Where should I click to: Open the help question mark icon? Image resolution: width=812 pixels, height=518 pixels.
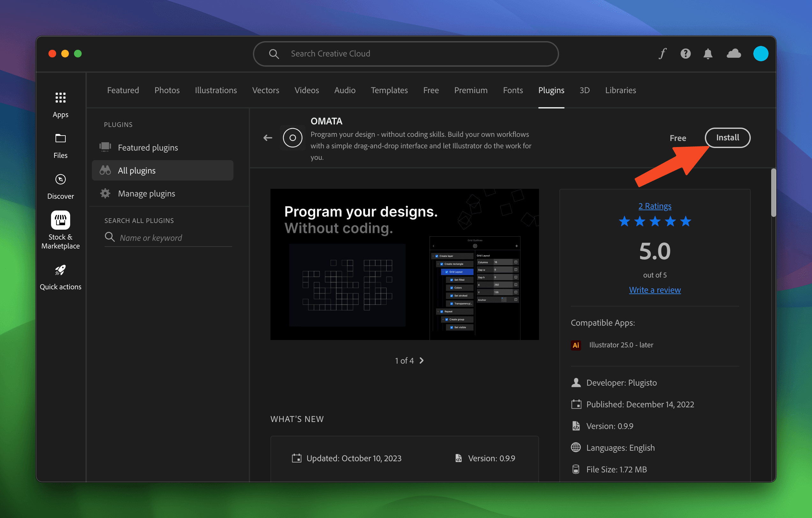click(685, 54)
